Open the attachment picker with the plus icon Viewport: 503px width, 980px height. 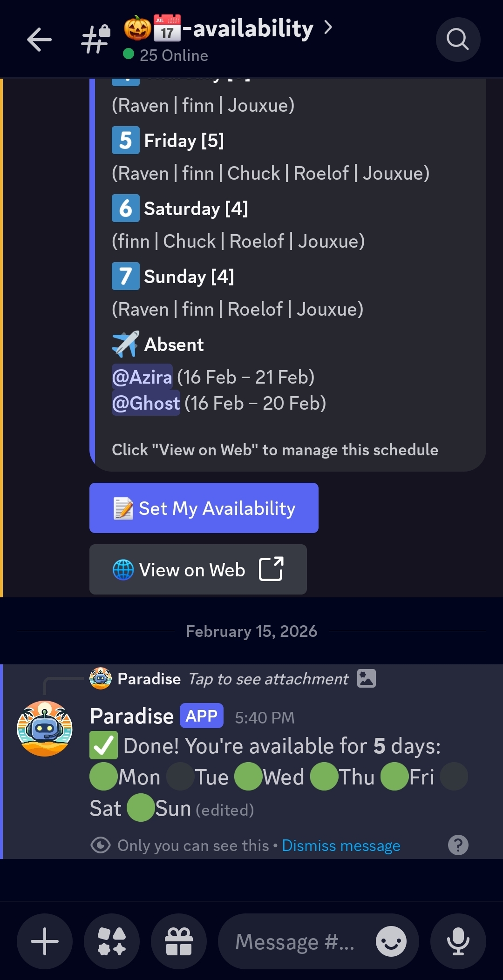(x=44, y=941)
